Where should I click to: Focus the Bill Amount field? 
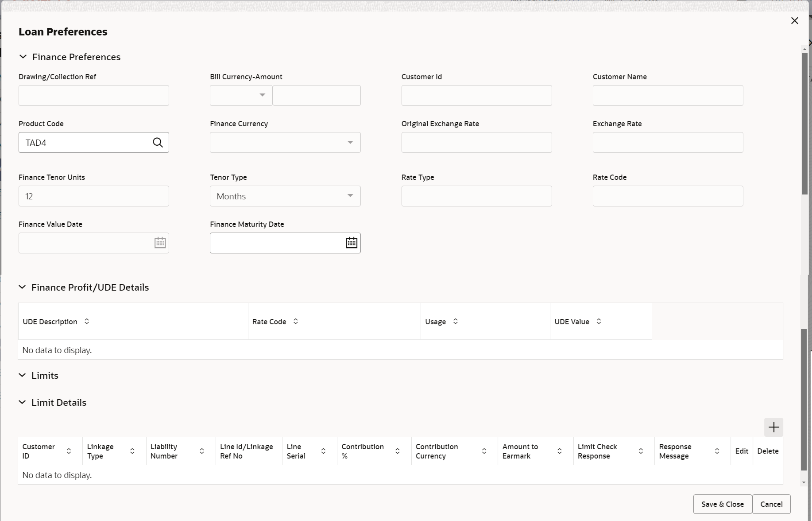[x=317, y=95]
